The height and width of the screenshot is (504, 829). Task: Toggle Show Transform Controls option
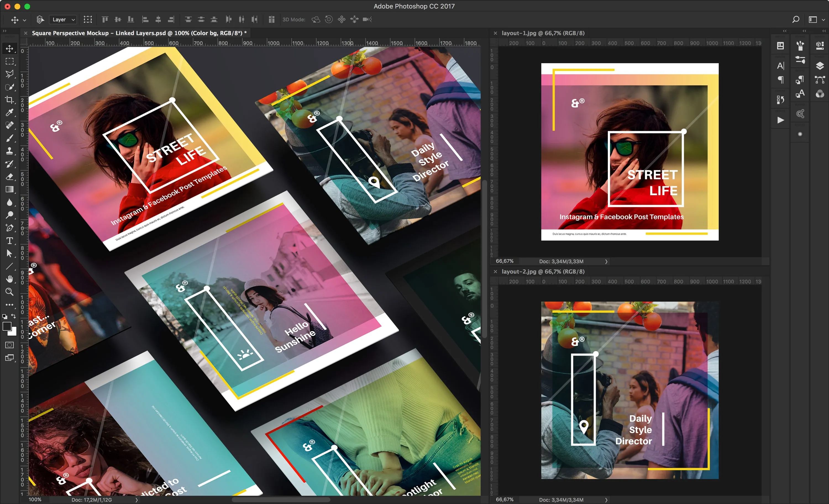point(88,20)
